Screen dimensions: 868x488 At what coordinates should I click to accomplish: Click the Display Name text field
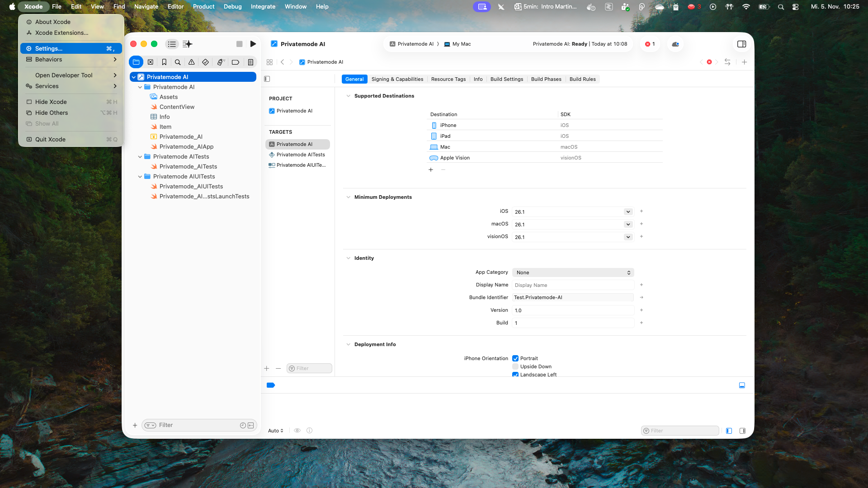click(x=573, y=285)
